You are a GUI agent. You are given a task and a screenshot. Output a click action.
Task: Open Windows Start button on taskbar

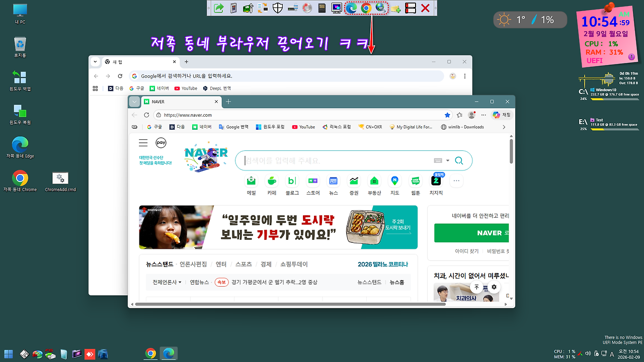click(x=9, y=353)
